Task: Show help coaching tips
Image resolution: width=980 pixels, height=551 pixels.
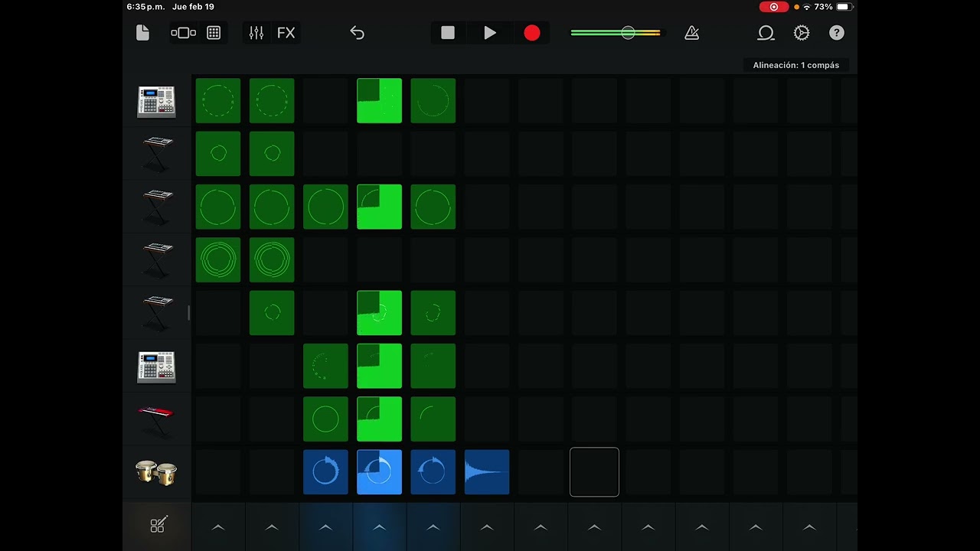Action: pos(837,33)
